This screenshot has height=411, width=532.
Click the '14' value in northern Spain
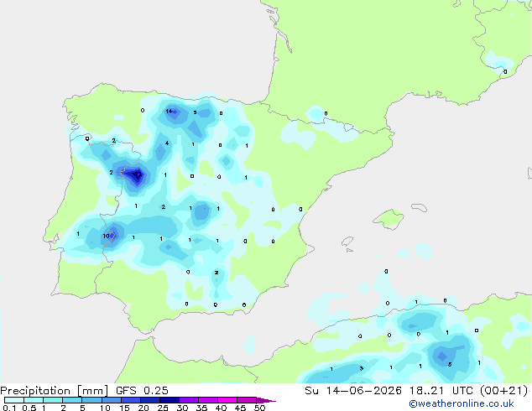pos(169,112)
